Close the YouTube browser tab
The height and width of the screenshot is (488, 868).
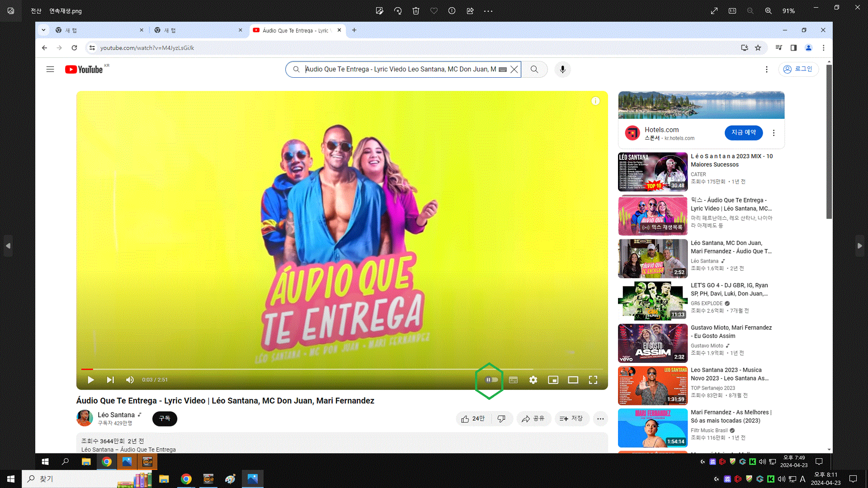coord(340,30)
